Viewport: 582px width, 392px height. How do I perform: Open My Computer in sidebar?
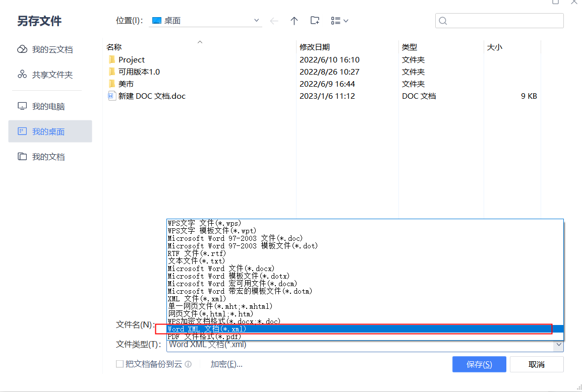pyautogui.click(x=48, y=106)
